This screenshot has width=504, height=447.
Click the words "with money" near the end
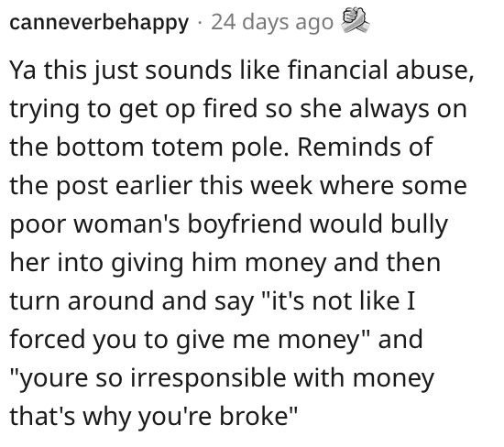364,378
